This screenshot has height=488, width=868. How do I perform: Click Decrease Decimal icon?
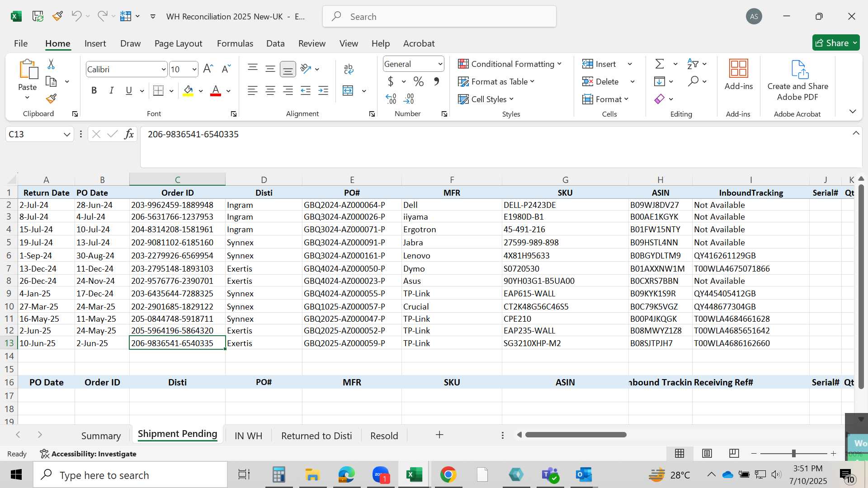[409, 99]
